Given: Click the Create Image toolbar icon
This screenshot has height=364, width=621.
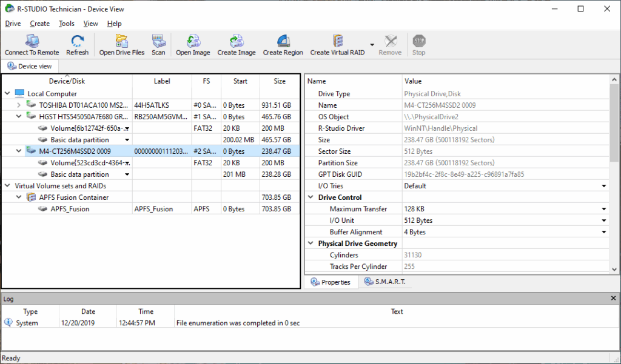Looking at the screenshot, I should click(237, 41).
